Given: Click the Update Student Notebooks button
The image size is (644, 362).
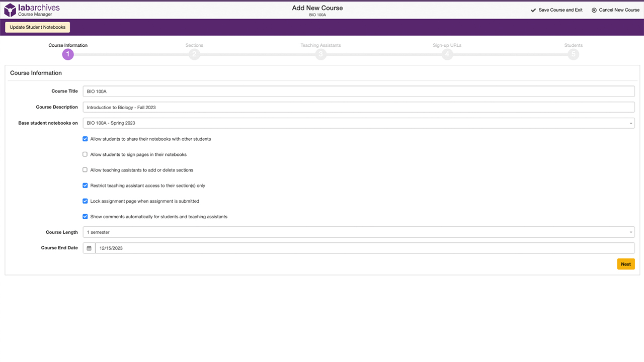Looking at the screenshot, I should (38, 27).
